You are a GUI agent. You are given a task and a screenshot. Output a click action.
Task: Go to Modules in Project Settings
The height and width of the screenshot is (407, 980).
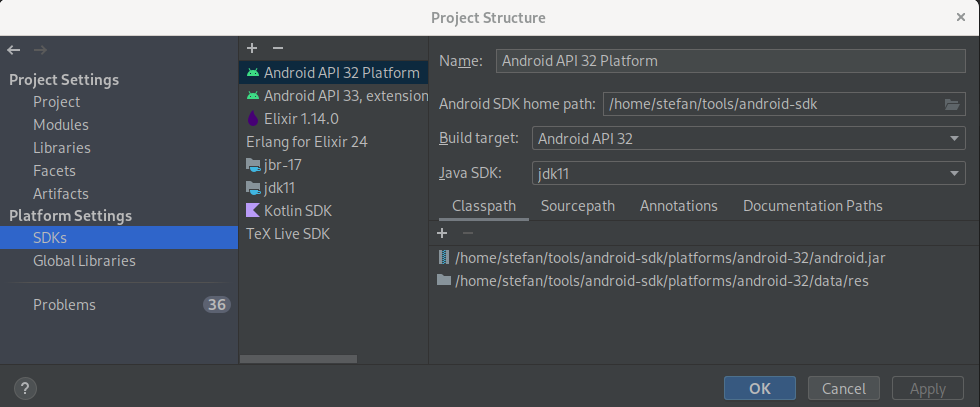(60, 125)
